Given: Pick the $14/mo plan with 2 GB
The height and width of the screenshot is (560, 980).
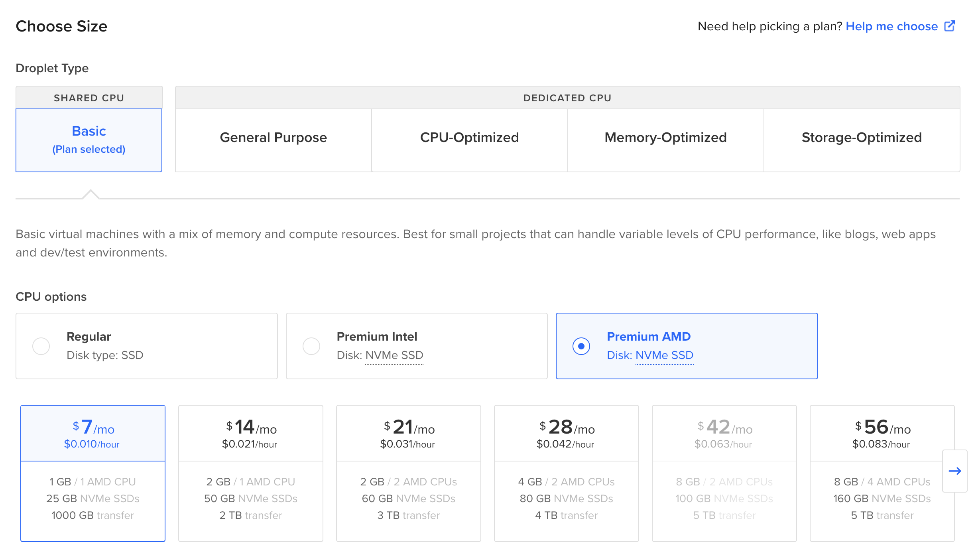Looking at the screenshot, I should click(251, 473).
